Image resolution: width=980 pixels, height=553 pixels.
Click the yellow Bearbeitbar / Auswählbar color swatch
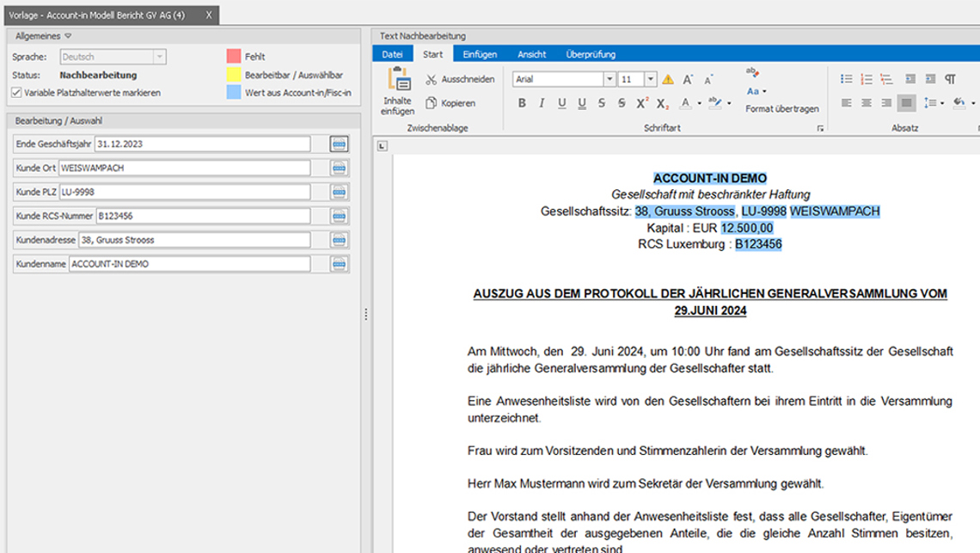pyautogui.click(x=234, y=75)
